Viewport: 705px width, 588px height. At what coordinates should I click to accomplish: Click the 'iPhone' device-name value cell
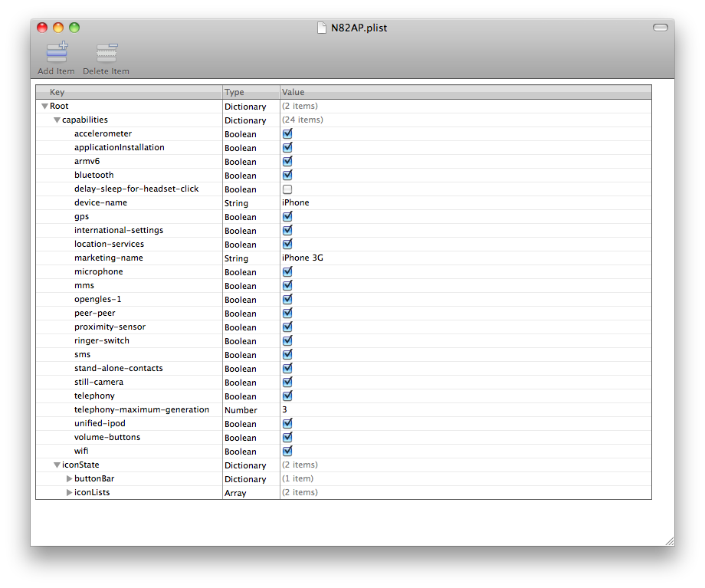[295, 203]
